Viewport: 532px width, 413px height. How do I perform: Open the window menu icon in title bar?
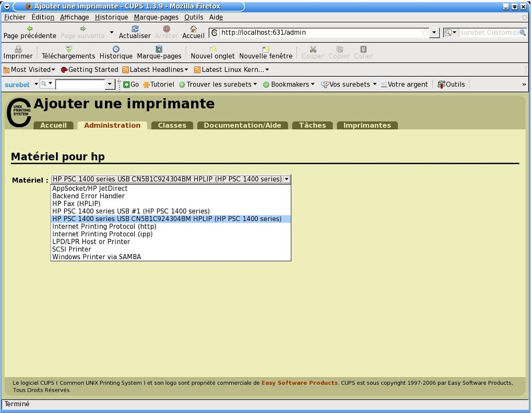[x=7, y=6]
